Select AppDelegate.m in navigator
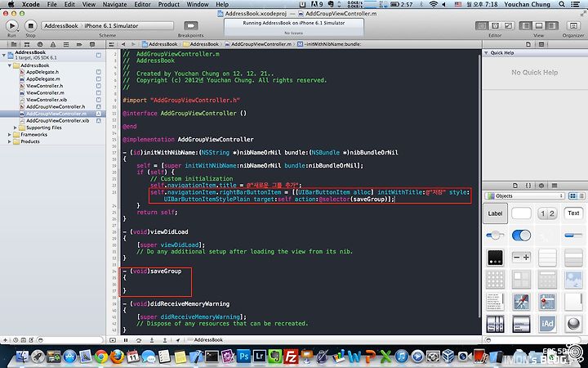 [42, 79]
